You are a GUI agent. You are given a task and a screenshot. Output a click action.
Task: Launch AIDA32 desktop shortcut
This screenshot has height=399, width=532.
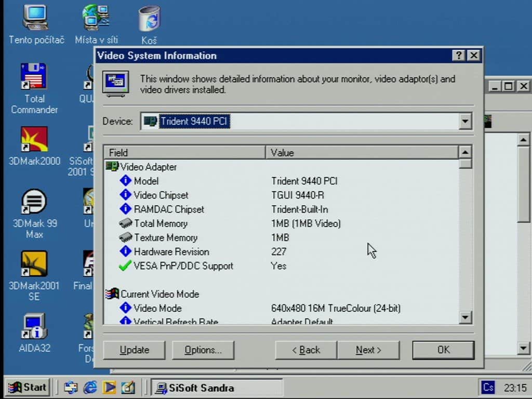(x=34, y=332)
